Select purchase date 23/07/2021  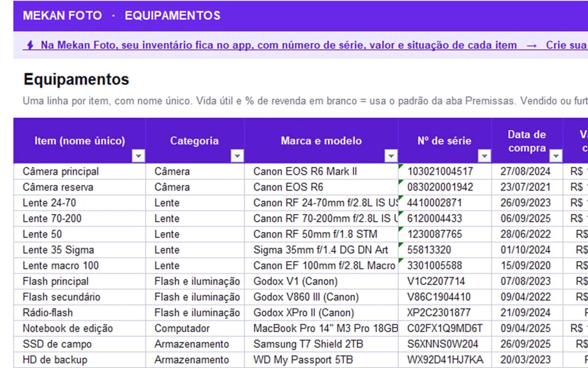tap(527, 187)
